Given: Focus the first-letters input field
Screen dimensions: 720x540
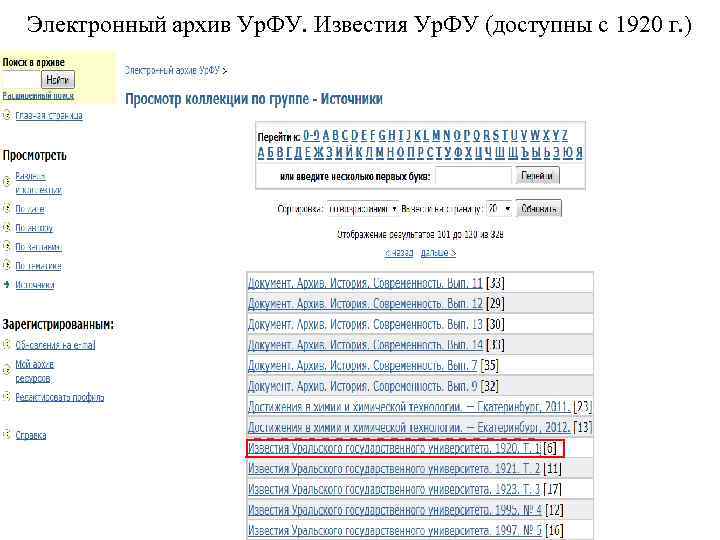Looking at the screenshot, I should tap(473, 176).
